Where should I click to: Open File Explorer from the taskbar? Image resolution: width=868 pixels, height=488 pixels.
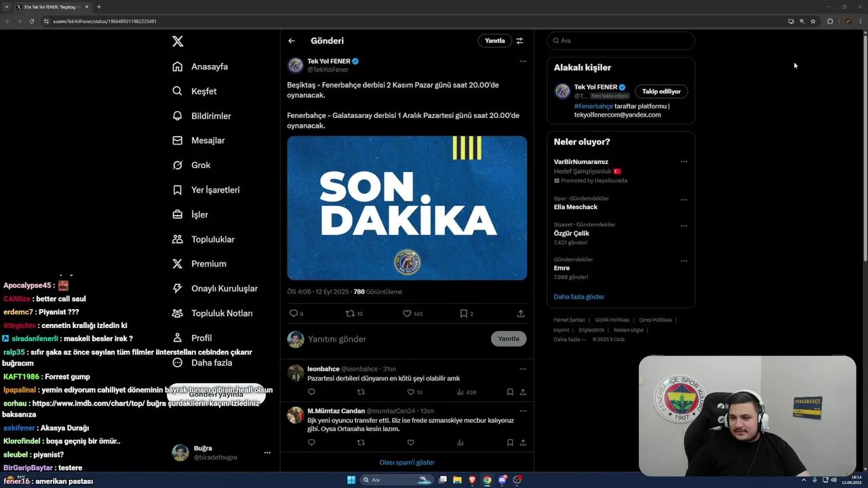click(458, 480)
